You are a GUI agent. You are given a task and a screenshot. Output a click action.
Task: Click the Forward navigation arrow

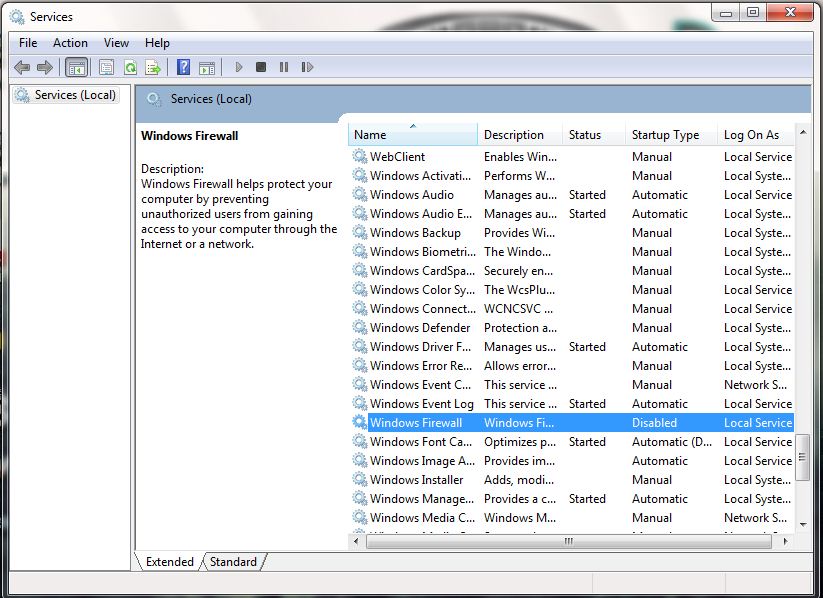tap(46, 67)
